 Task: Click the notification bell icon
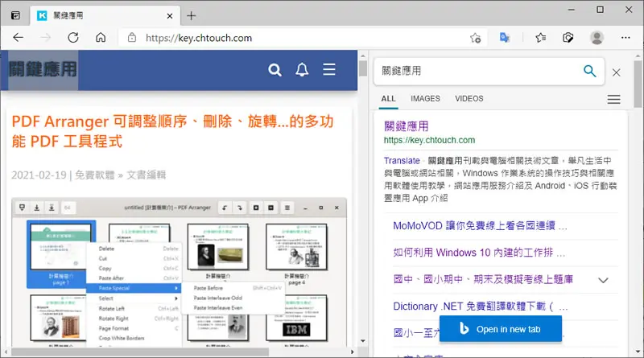[x=302, y=70]
